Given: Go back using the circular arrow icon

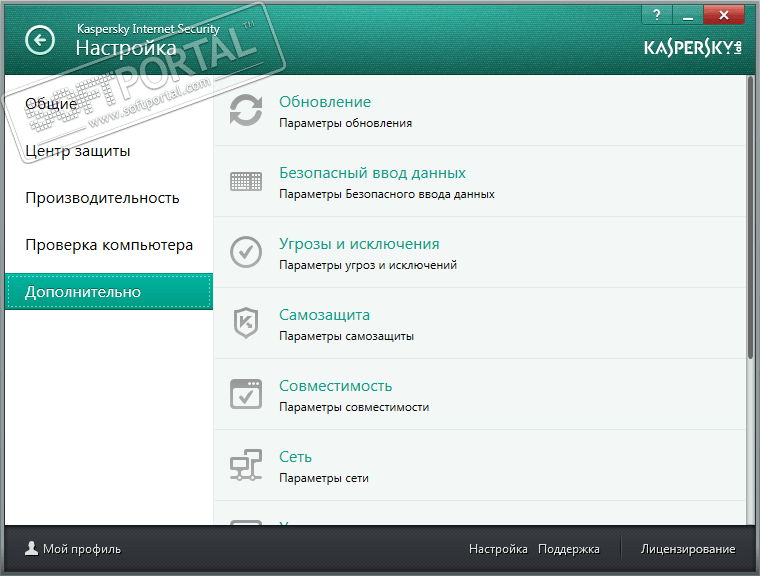Looking at the screenshot, I should click(40, 40).
